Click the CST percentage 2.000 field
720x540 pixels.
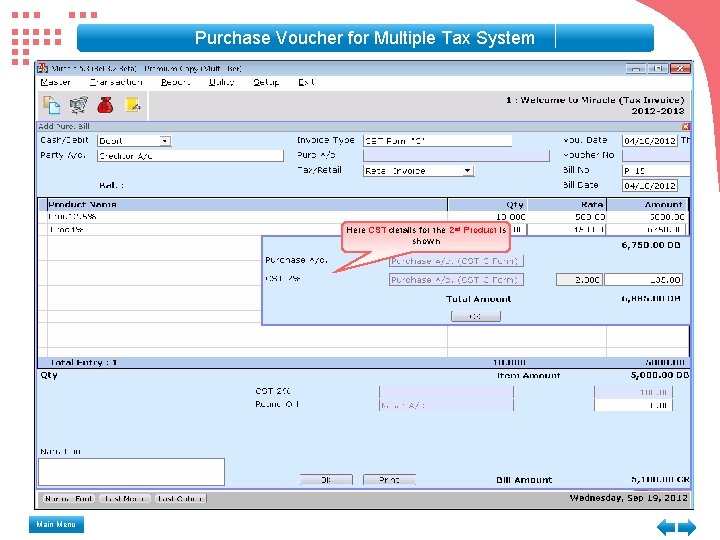pyautogui.click(x=579, y=280)
